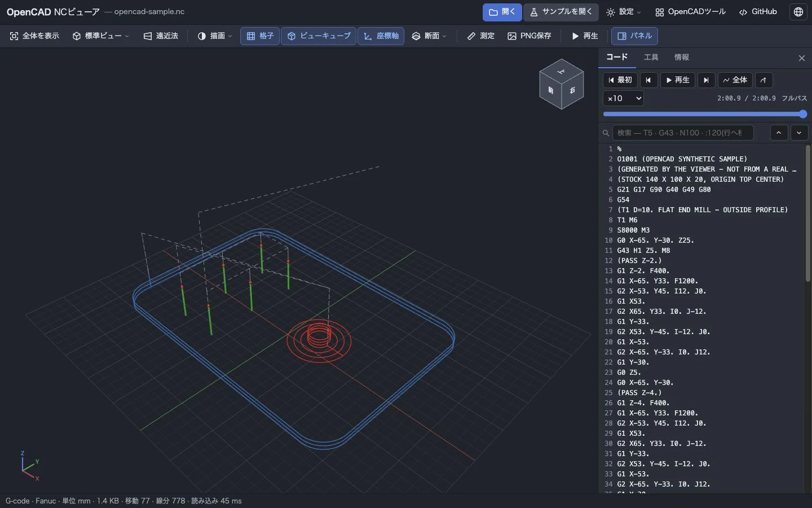Screen dimensions: 812x508
Task: Click 再生 play in the top toolbar
Action: click(584, 36)
